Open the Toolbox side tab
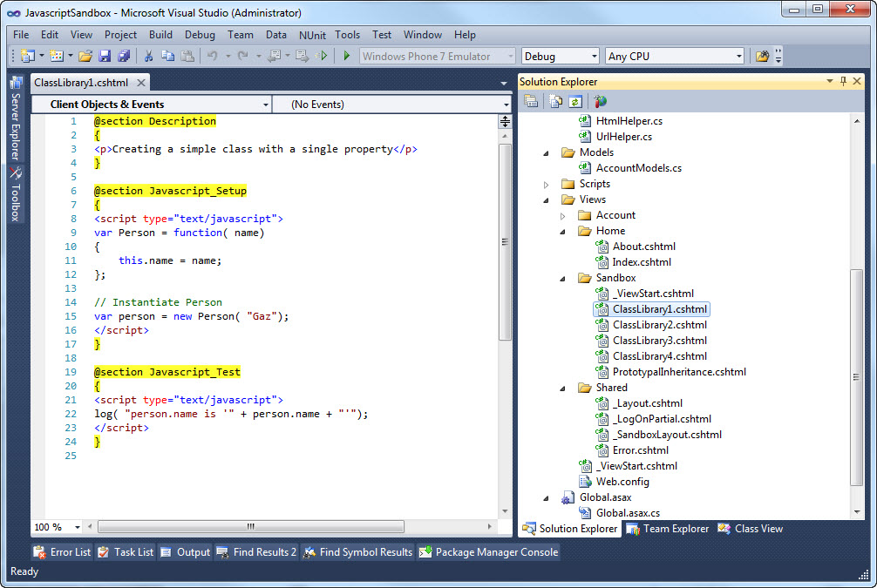Viewport: 877px width, 588px height. (16, 194)
